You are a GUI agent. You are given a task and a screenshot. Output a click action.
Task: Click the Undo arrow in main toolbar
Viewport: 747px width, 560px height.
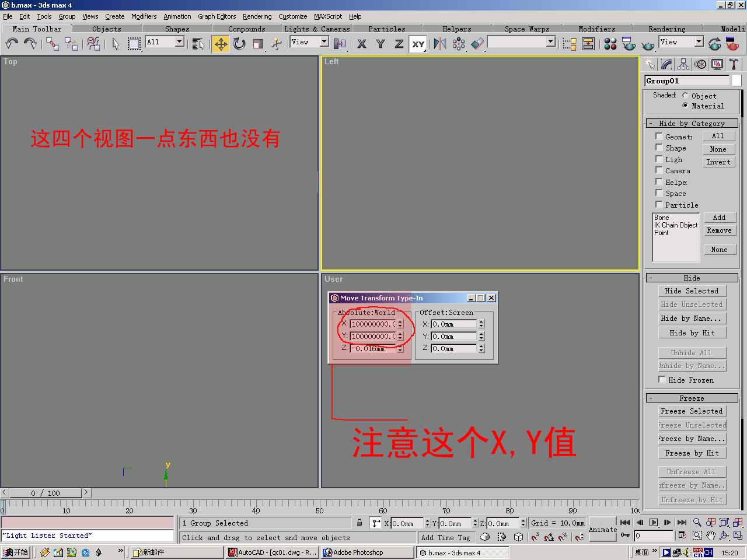click(x=12, y=43)
